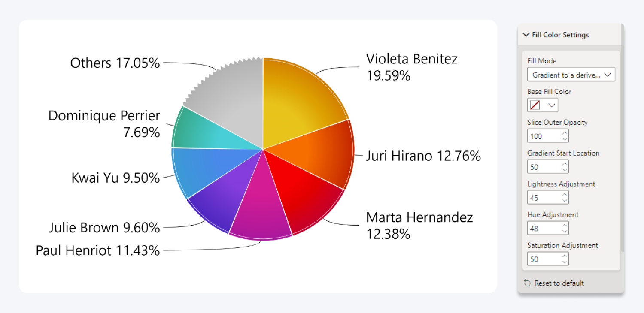The image size is (644, 313).
Task: Click the Hue Adjustment value field
Action: 544,229
